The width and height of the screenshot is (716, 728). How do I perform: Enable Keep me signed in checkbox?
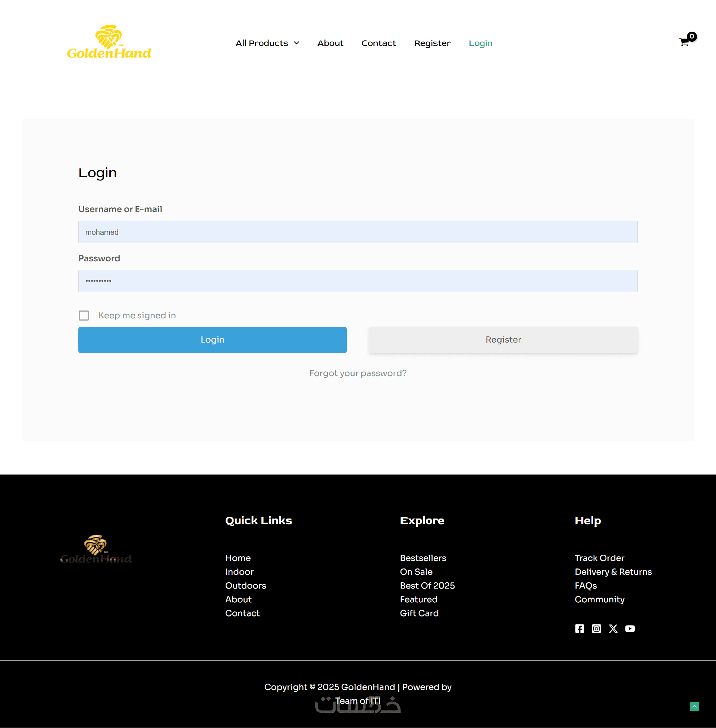click(84, 315)
